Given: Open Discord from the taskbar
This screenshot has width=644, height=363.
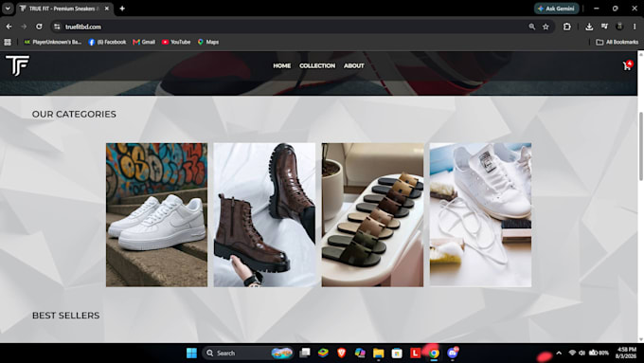Looking at the screenshot, I should [452, 353].
